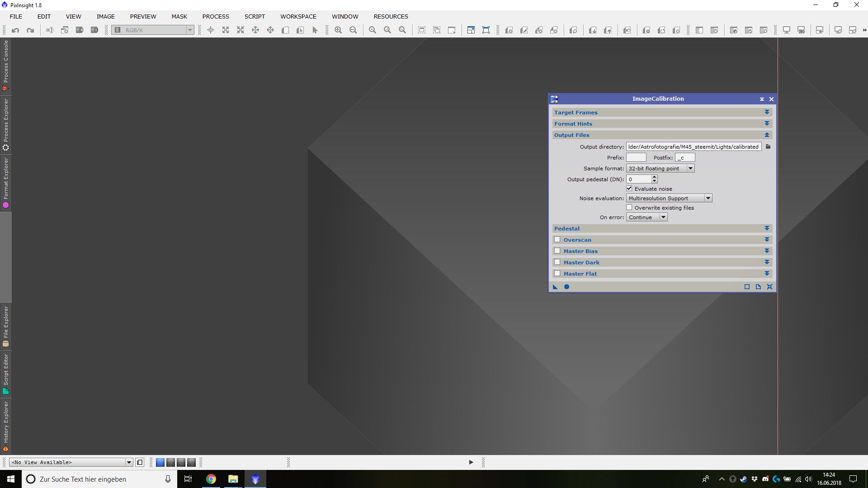Expand the Master Flat section arrow
Viewport: 868px width, 488px height.
767,273
